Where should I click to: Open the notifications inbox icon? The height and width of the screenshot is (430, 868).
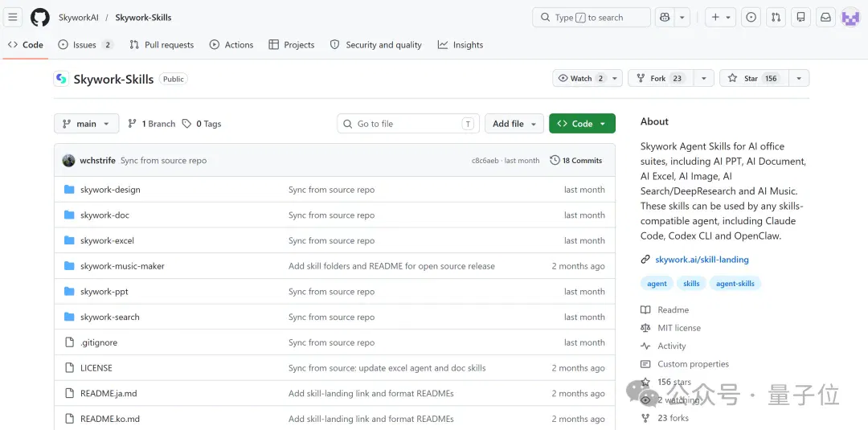(825, 17)
